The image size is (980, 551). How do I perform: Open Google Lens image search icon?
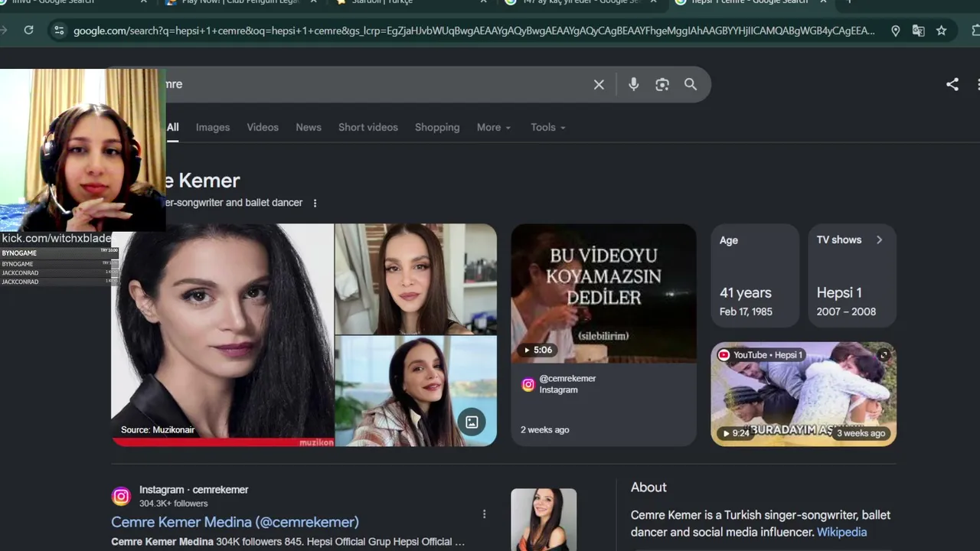click(662, 84)
